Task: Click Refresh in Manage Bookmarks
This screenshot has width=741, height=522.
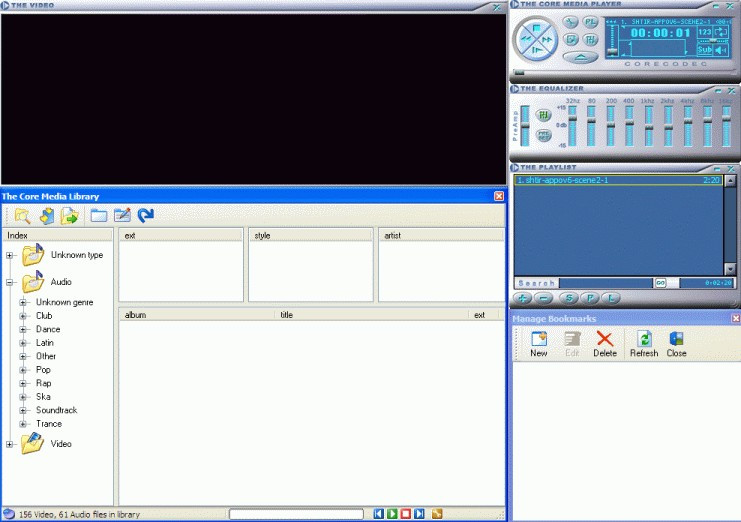Action: click(x=644, y=344)
